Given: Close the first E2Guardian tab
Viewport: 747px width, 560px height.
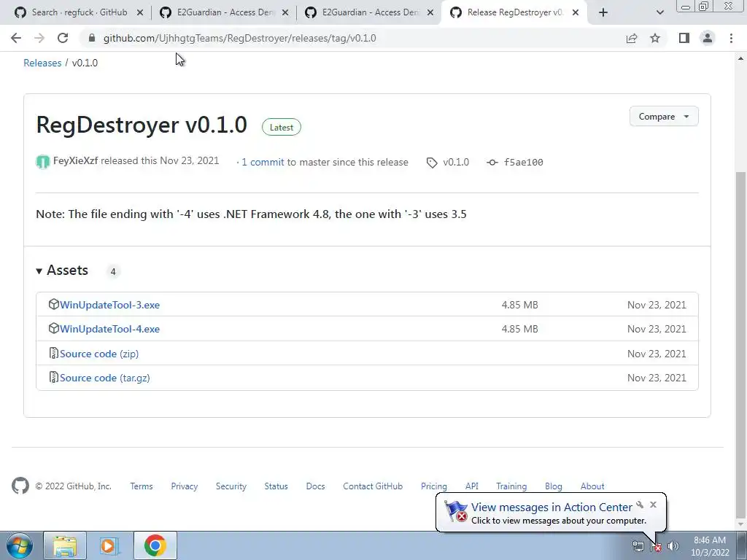Looking at the screenshot, I should tap(285, 12).
